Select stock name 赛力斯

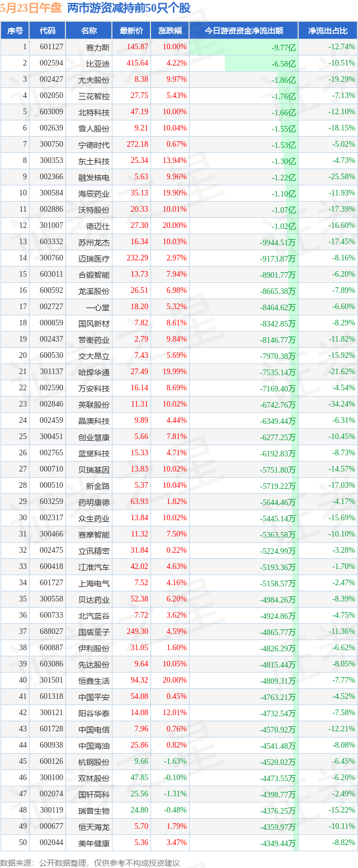[x=98, y=47]
